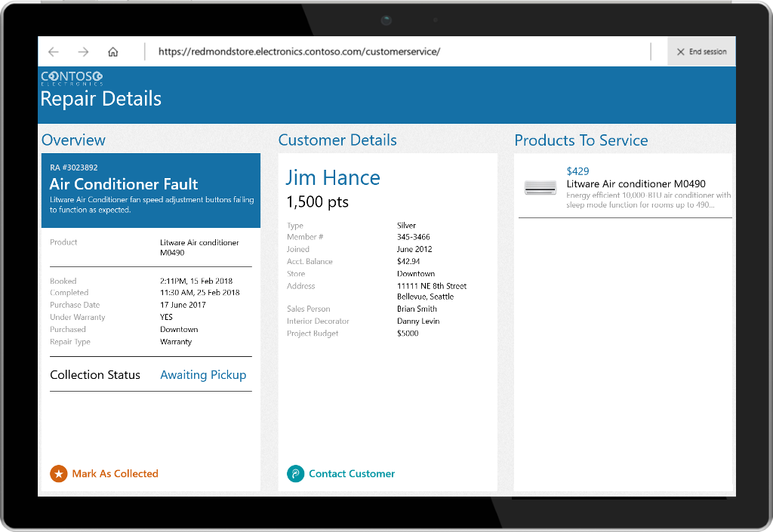
Task: Mark the repair as collected
Action: click(x=114, y=474)
